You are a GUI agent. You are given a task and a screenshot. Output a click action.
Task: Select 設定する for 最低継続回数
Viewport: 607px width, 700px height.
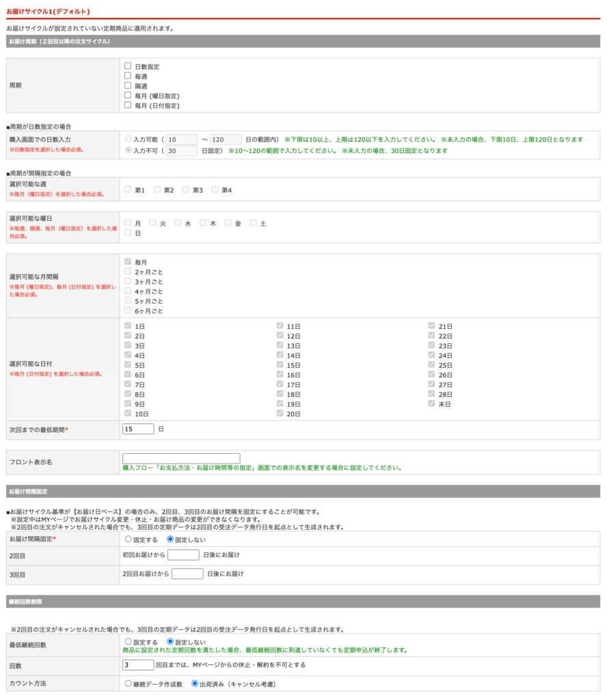(x=128, y=642)
